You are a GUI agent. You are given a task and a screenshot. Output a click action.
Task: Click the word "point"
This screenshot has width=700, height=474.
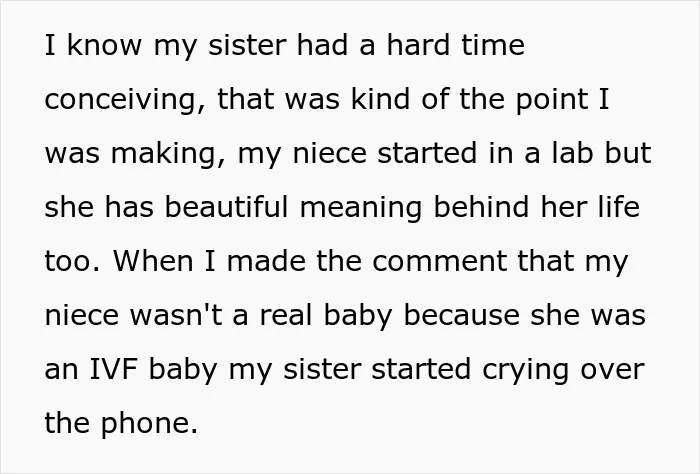(552, 99)
